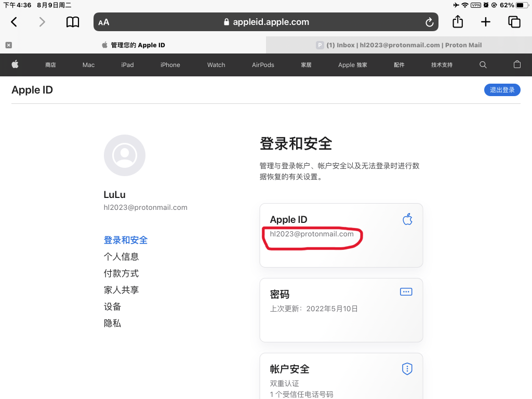Open the shopping bag icon

(x=517, y=64)
